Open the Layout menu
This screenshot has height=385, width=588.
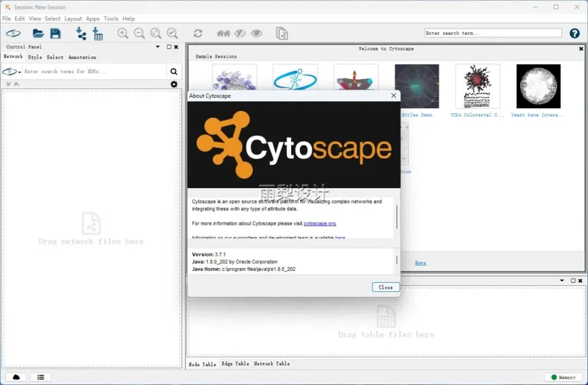(x=73, y=18)
